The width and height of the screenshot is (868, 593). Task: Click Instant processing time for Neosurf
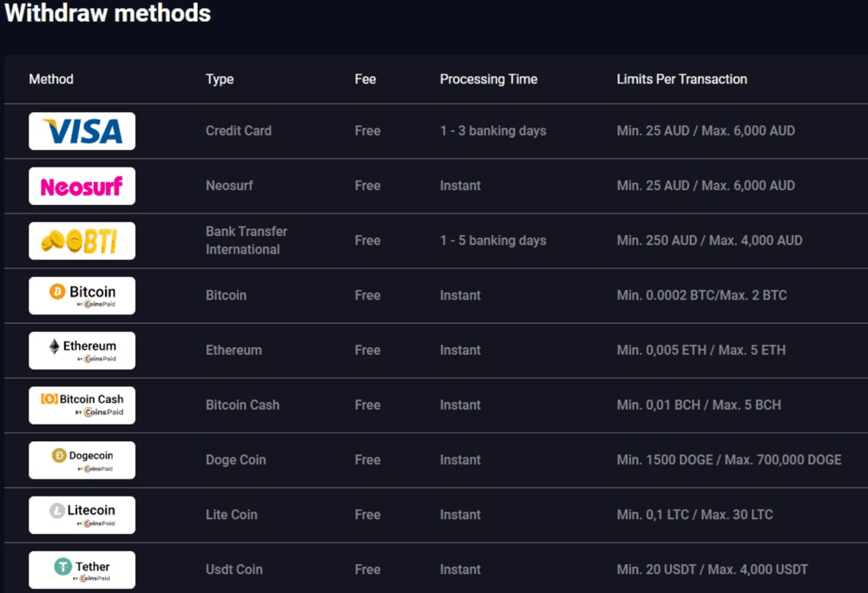(x=460, y=186)
